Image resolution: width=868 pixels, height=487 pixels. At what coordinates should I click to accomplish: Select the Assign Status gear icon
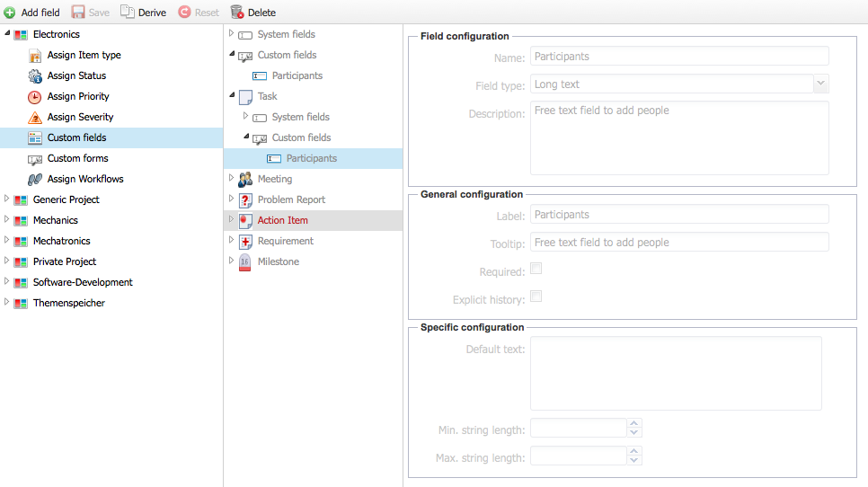(x=35, y=76)
